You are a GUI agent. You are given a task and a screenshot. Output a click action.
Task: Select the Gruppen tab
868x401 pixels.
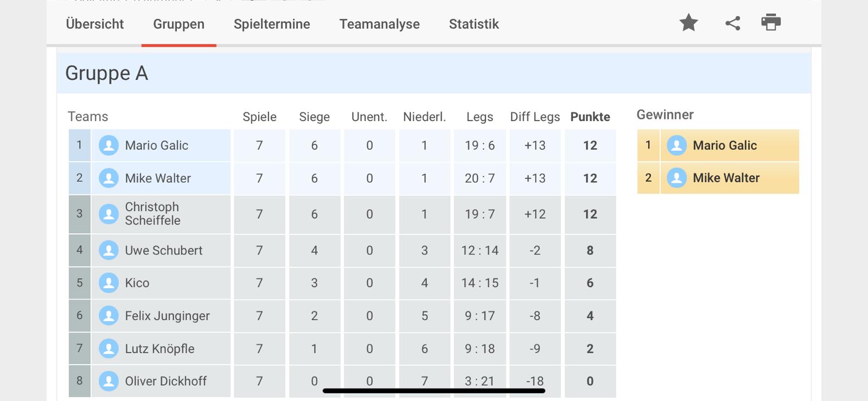179,24
